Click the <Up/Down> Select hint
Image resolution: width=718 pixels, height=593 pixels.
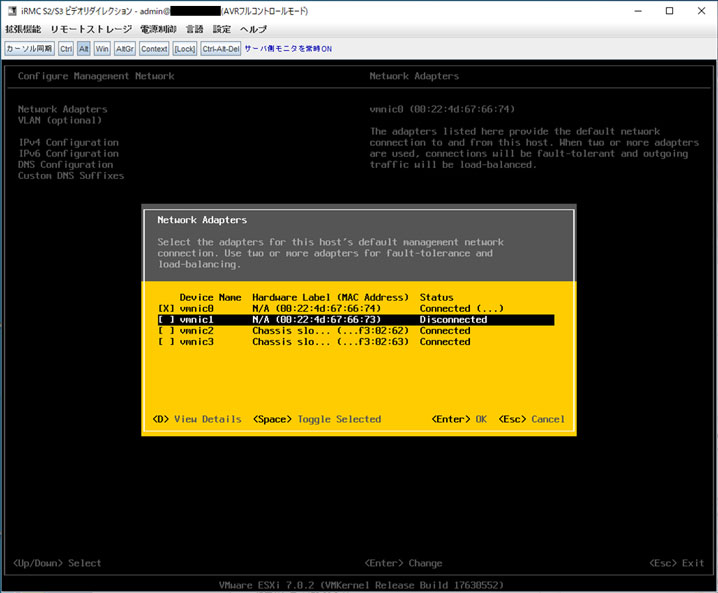(x=57, y=563)
